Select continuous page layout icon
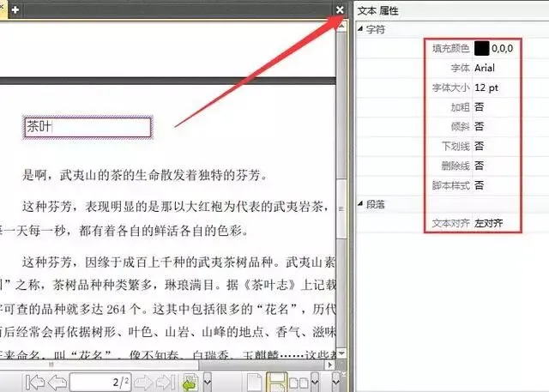Screen dimensions: 549x392 pos(276,383)
